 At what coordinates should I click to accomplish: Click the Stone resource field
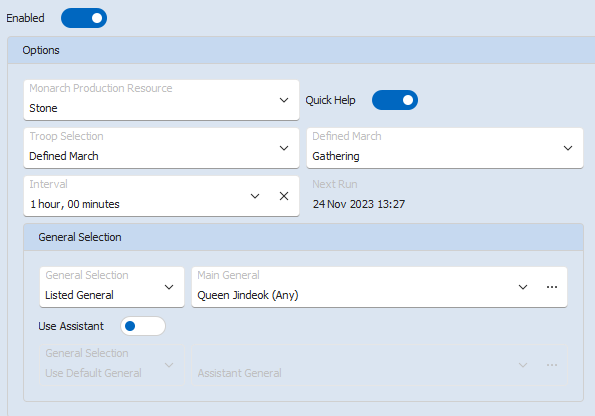[161, 100]
